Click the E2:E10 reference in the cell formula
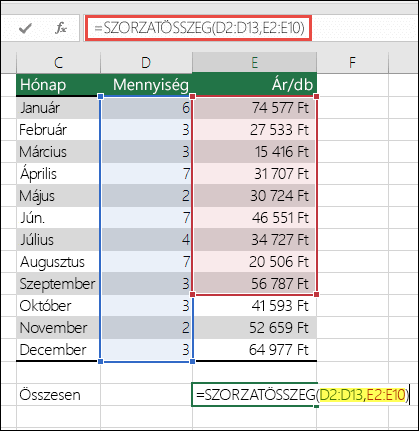 point(386,395)
